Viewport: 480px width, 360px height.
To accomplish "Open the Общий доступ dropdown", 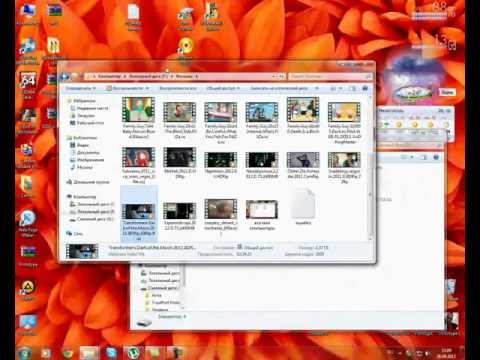I will 223,88.
